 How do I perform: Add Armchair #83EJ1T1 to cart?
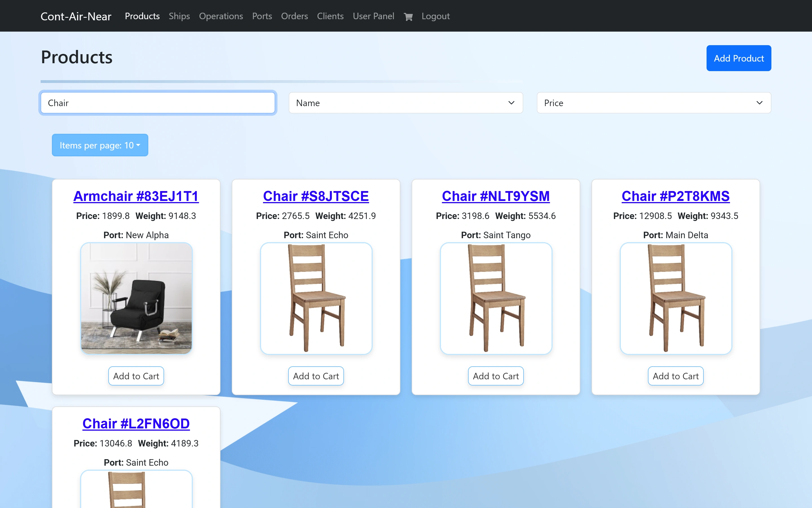[x=136, y=376]
